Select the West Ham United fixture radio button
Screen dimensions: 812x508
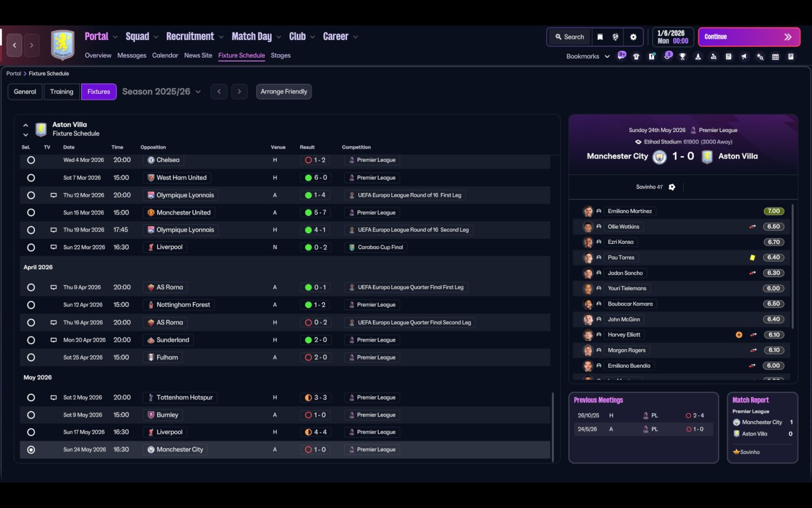point(31,178)
